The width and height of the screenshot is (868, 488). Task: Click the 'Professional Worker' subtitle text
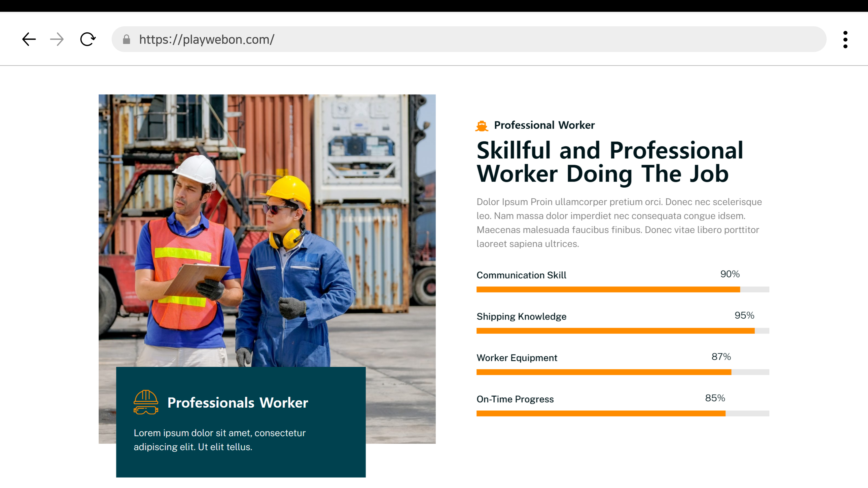544,125
